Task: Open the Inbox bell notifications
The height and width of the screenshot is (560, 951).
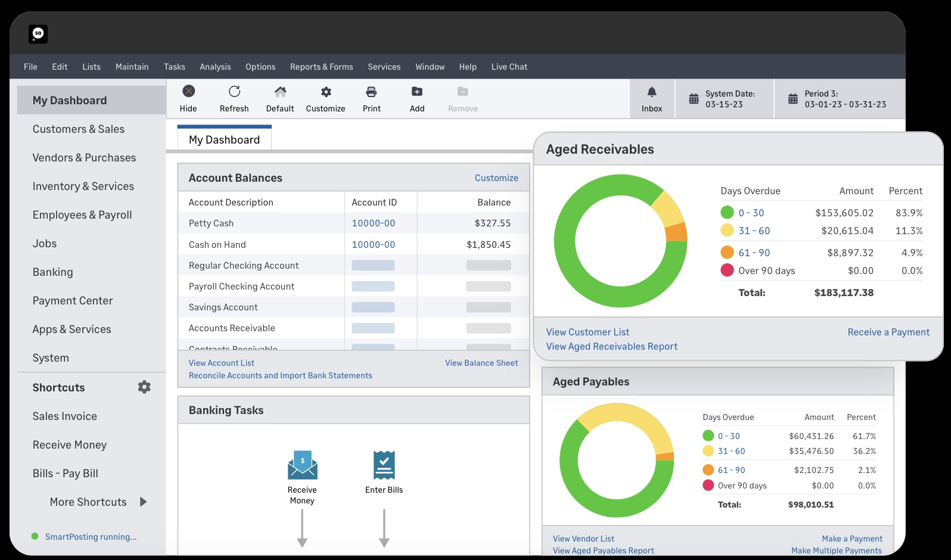Action: coord(652,92)
